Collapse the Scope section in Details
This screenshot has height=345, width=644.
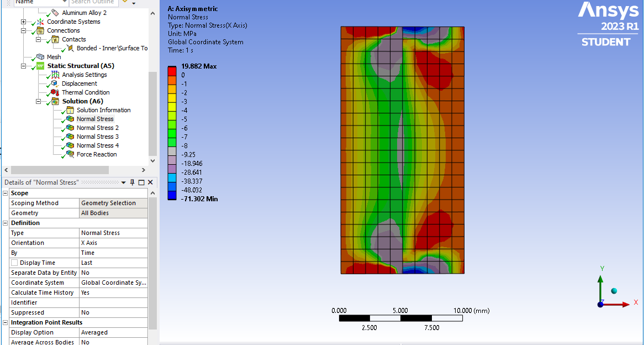pyautogui.click(x=6, y=194)
